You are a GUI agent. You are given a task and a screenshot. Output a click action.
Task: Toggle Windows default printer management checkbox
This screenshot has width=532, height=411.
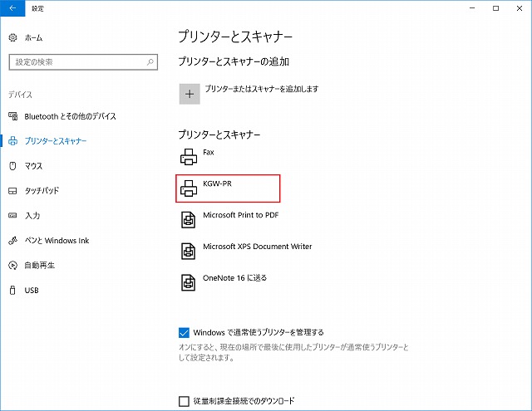[x=185, y=332]
